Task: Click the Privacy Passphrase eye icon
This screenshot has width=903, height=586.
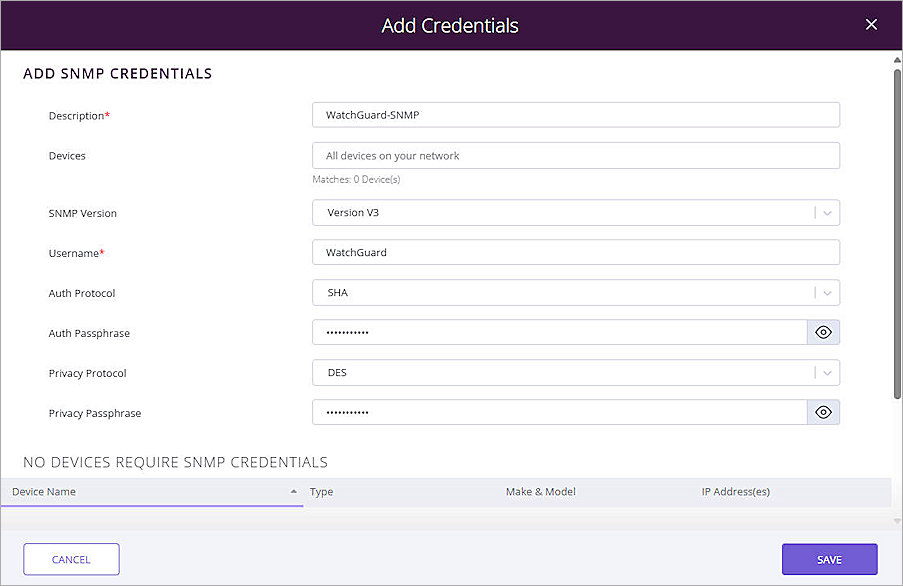Action: point(823,412)
